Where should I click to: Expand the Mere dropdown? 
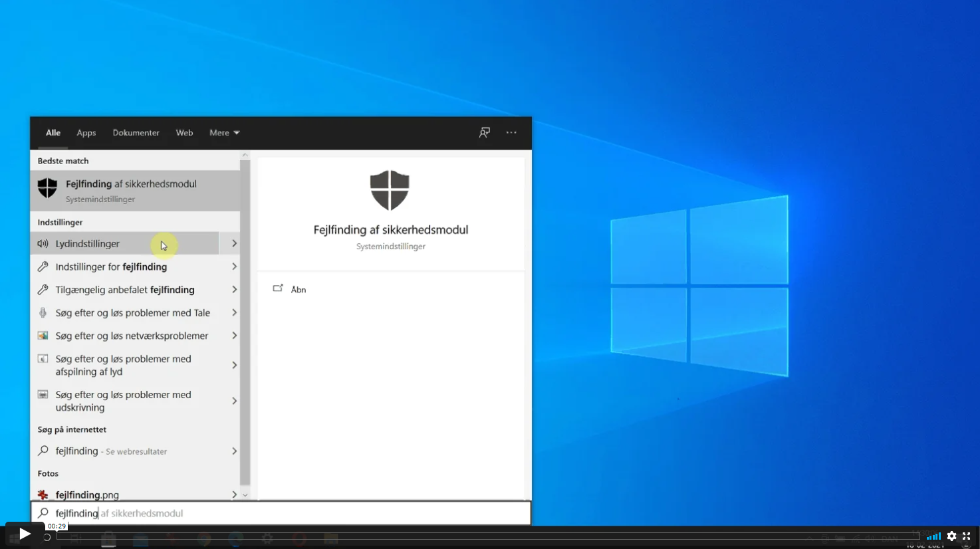224,133
